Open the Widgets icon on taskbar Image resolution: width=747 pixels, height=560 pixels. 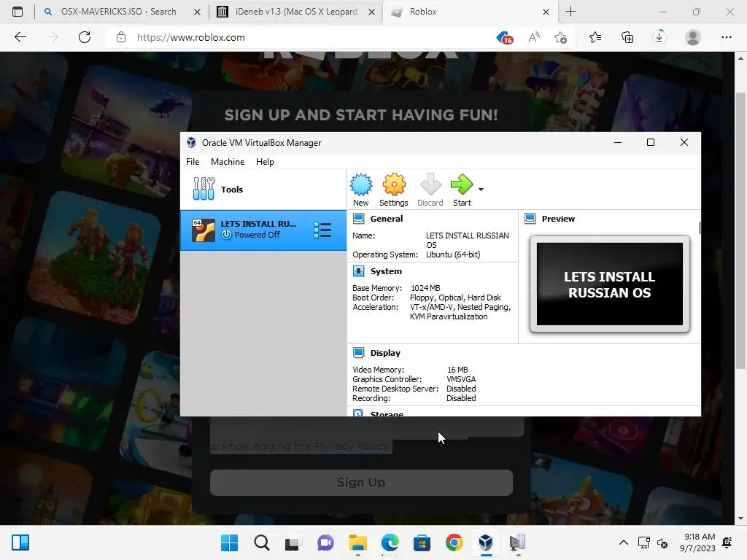coord(20,542)
